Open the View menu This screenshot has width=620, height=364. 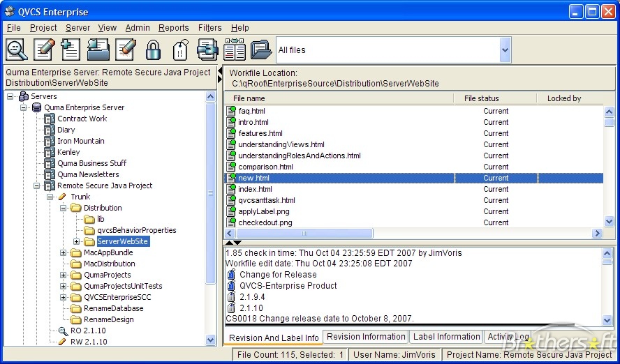tap(108, 28)
